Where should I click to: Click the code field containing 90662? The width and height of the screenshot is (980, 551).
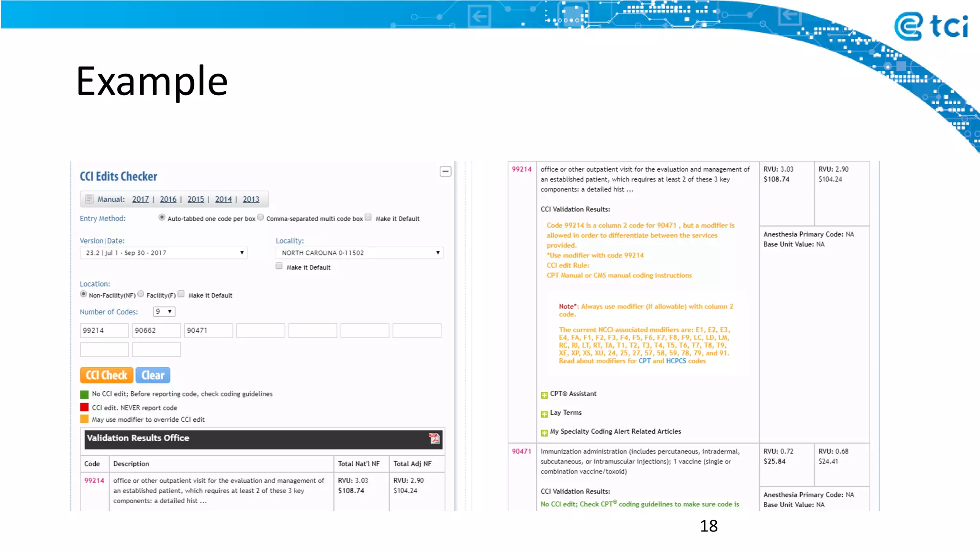pyautogui.click(x=156, y=331)
